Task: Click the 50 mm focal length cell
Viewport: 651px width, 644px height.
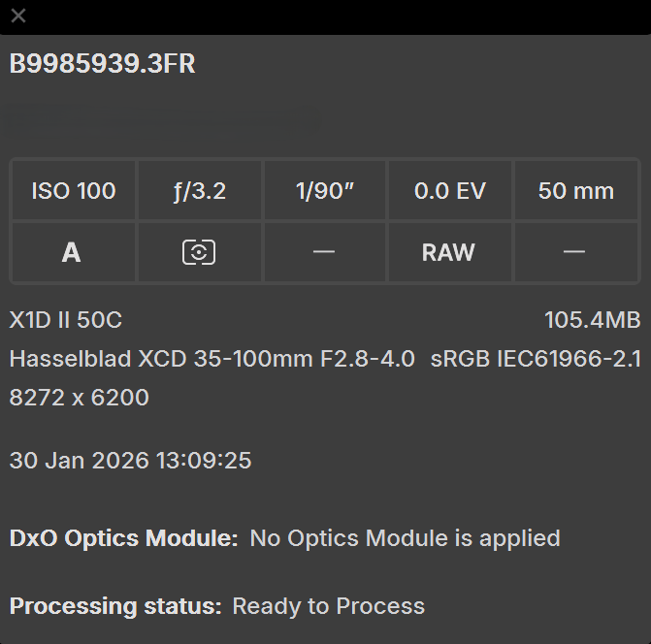Action: click(575, 191)
